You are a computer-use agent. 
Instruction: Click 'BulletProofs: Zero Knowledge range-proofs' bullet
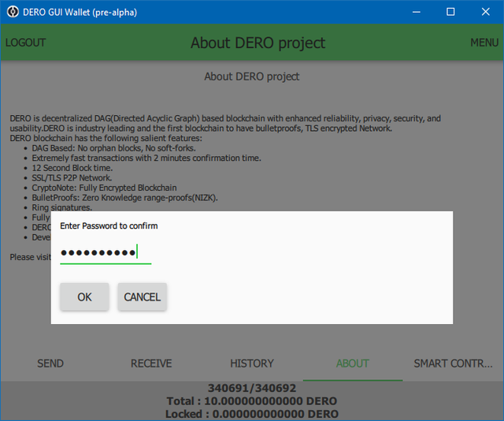pyautogui.click(x=124, y=198)
